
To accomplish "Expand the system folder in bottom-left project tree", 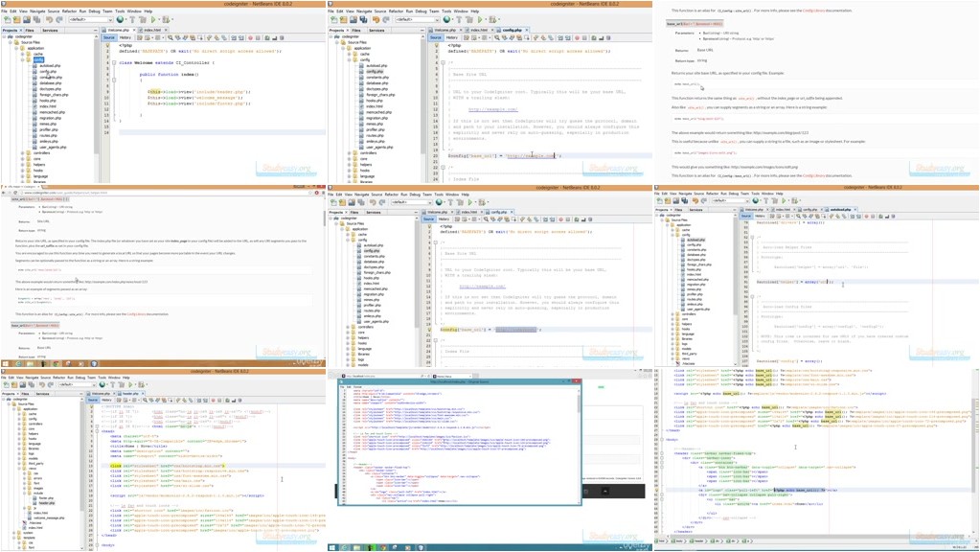I will coord(14,533).
